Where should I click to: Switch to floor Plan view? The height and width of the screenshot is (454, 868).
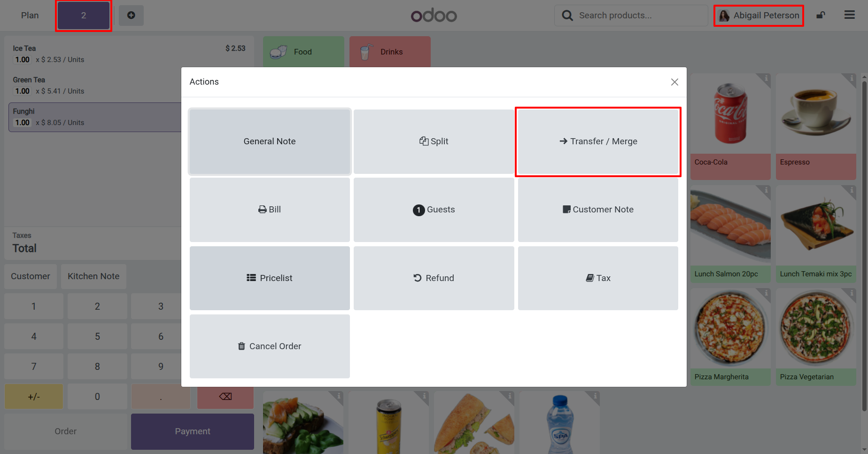pos(30,16)
